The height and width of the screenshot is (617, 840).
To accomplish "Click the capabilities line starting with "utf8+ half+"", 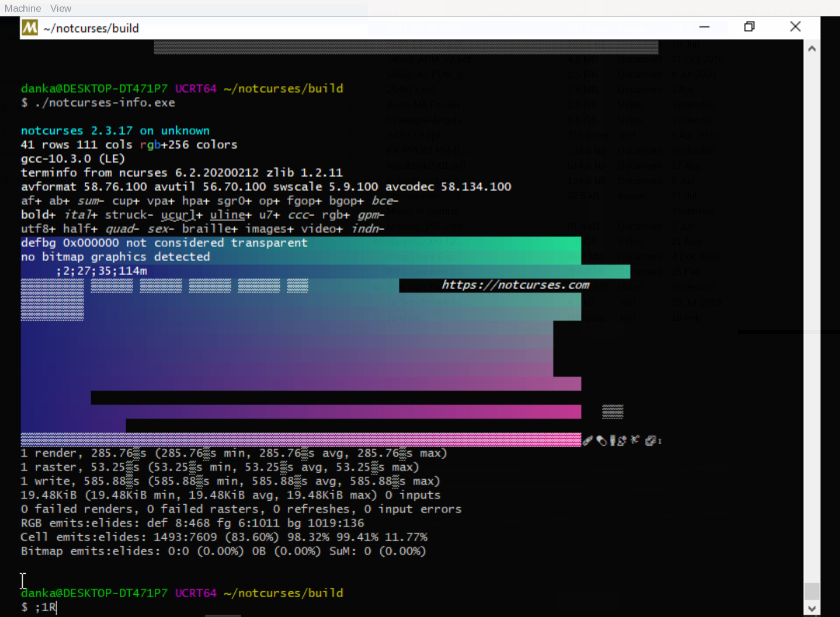I will 203,229.
